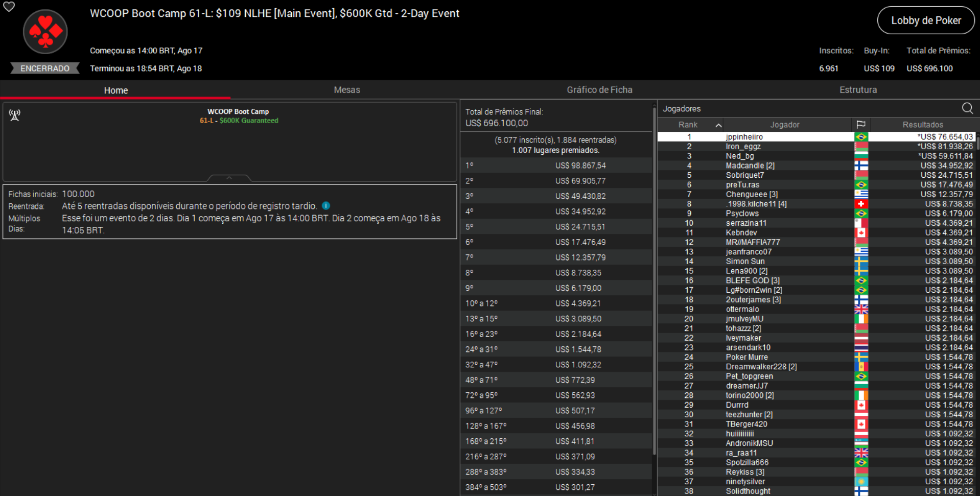
Task: Select the 2º prize row US$ 69.905,77
Action: point(556,181)
